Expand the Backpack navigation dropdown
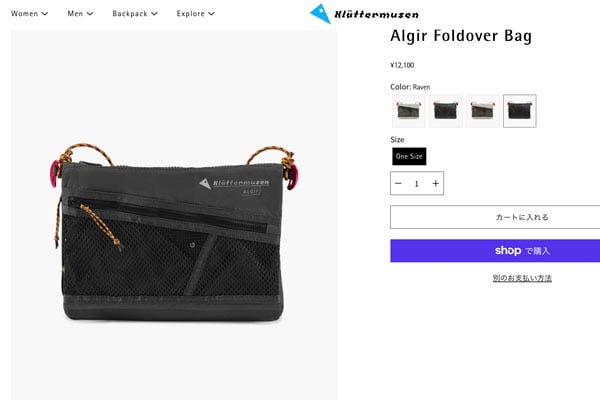The image size is (600, 400). [x=135, y=14]
